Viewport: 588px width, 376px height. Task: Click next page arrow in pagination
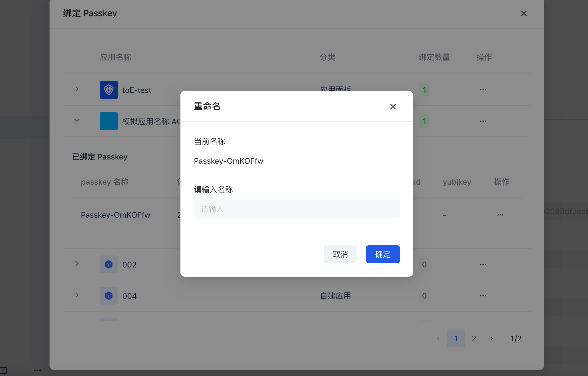[492, 339]
